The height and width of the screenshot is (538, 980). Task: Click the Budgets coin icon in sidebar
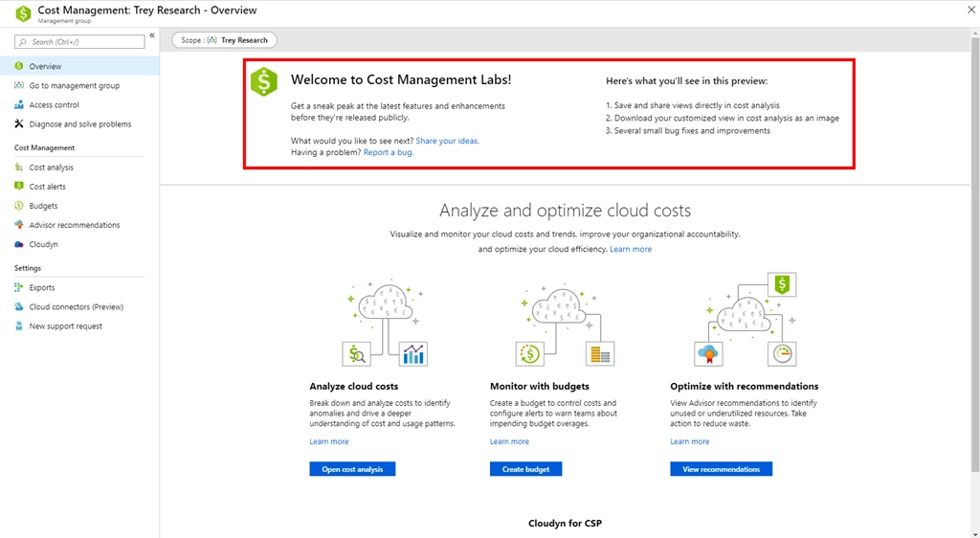click(19, 206)
